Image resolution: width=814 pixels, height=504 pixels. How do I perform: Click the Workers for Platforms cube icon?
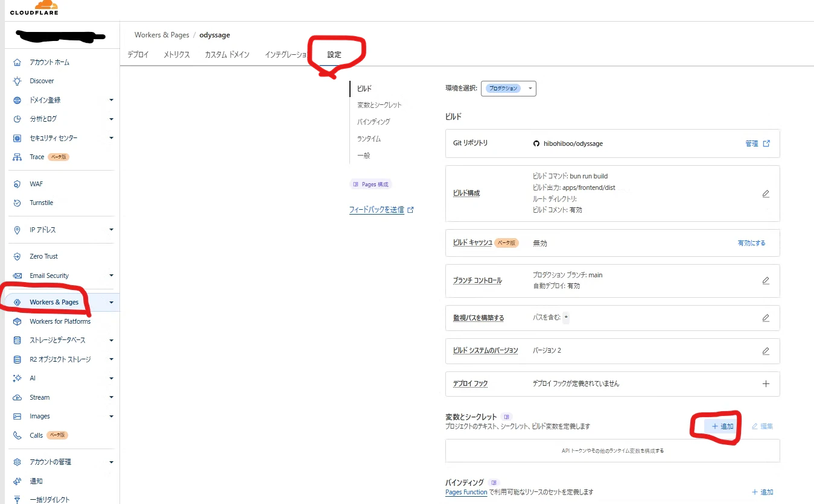pyautogui.click(x=17, y=321)
